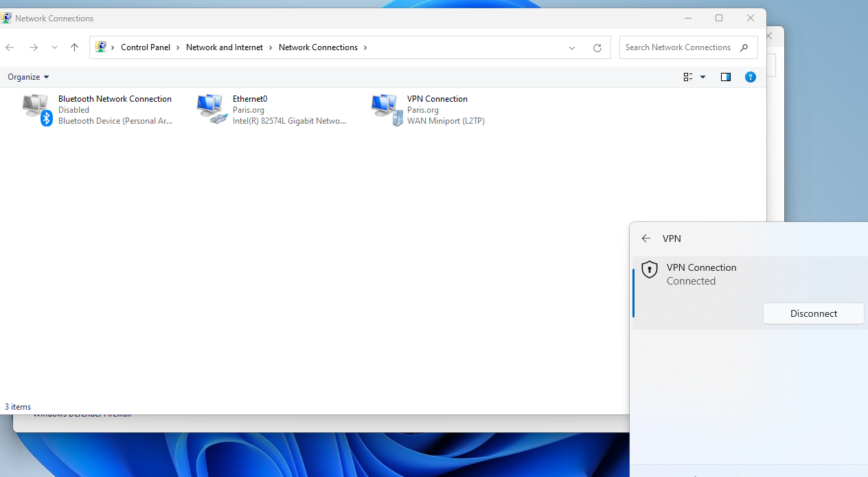Screen dimensions: 868x477
Task: Click the refresh icon in address bar
Action: point(597,48)
